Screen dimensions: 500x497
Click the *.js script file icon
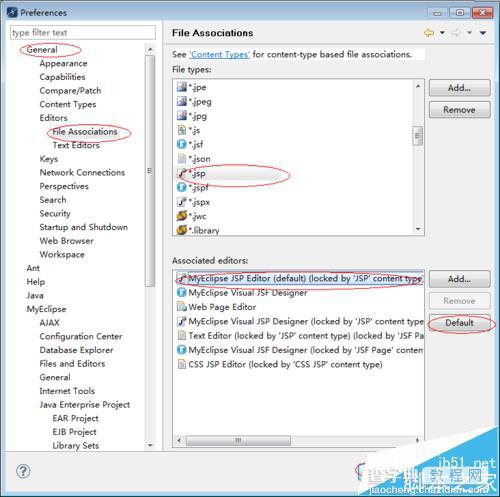(182, 130)
